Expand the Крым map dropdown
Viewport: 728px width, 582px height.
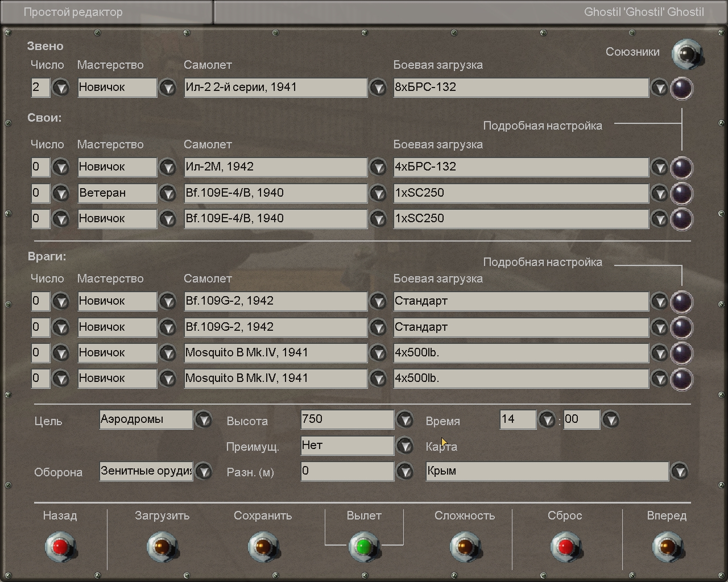click(x=679, y=472)
